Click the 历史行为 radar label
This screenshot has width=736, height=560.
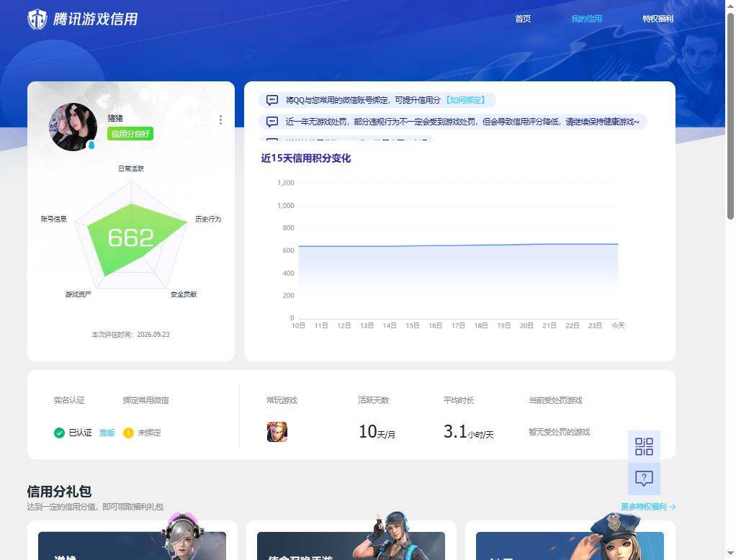pos(208,219)
